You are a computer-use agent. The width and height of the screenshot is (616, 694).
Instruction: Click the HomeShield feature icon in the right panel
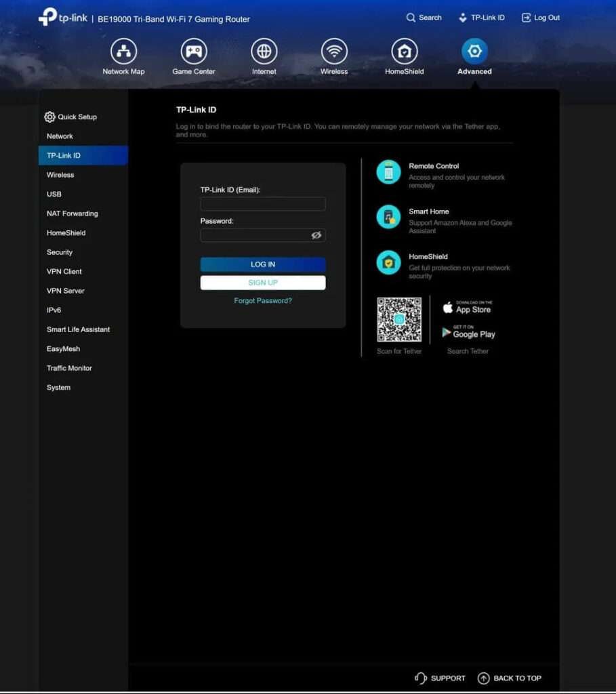click(388, 262)
